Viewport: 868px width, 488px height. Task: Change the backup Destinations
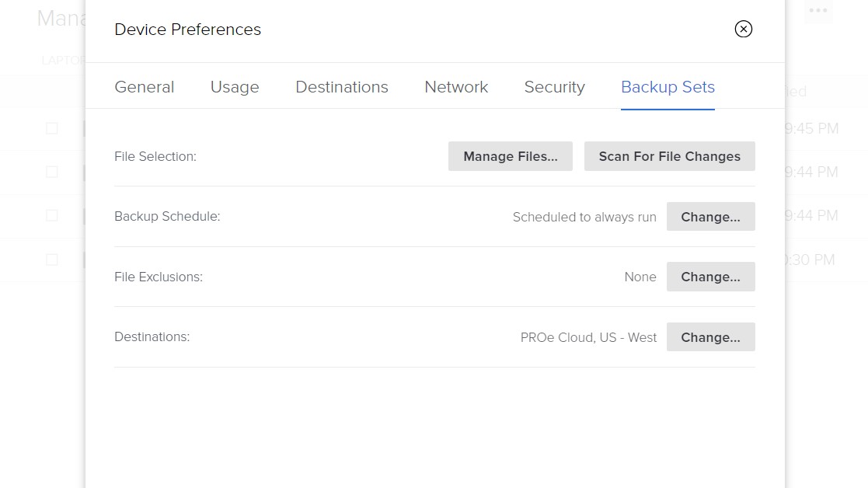point(710,336)
